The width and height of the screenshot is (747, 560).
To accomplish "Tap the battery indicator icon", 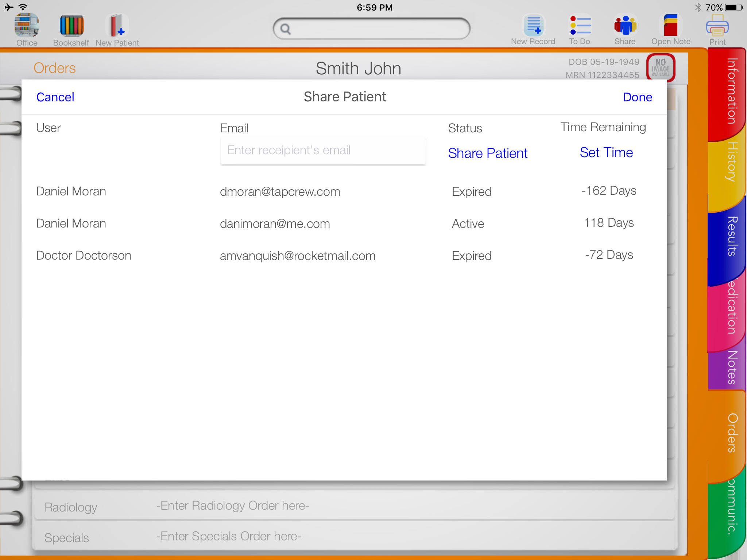I will coord(735,7).
